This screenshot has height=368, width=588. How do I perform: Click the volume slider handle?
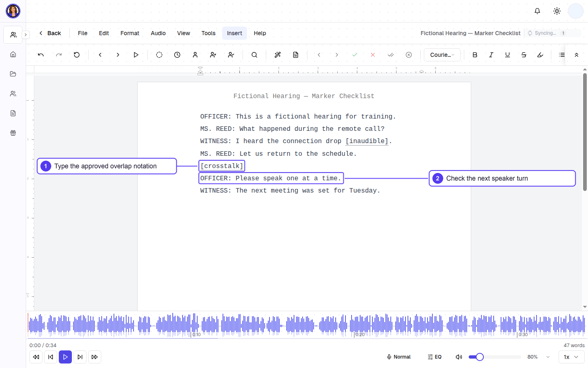(x=480, y=357)
